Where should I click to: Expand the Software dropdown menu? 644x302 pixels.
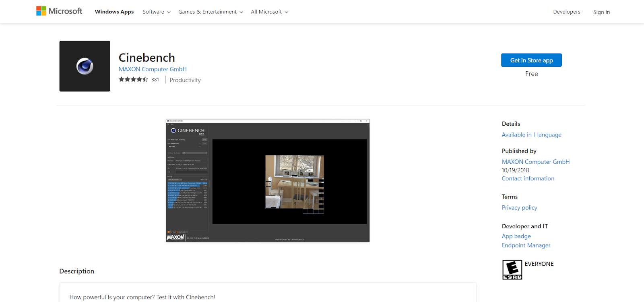pos(157,12)
